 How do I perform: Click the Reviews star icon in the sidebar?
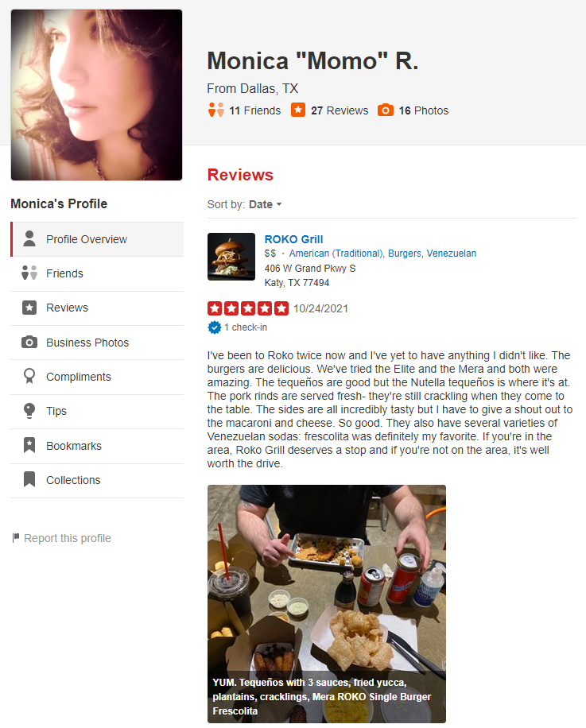tap(29, 308)
